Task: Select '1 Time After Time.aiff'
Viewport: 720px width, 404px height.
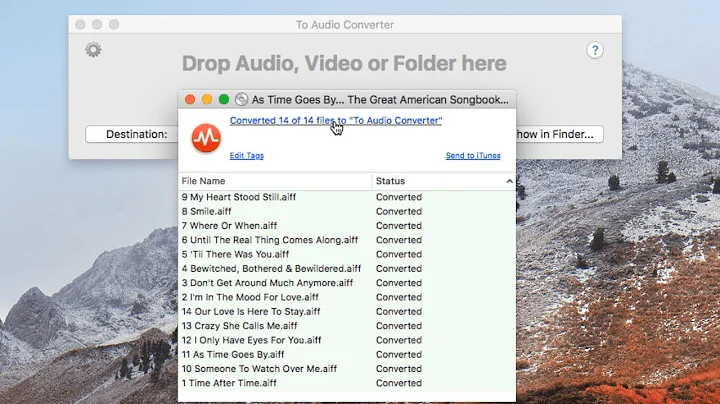Action: pyautogui.click(x=347, y=383)
